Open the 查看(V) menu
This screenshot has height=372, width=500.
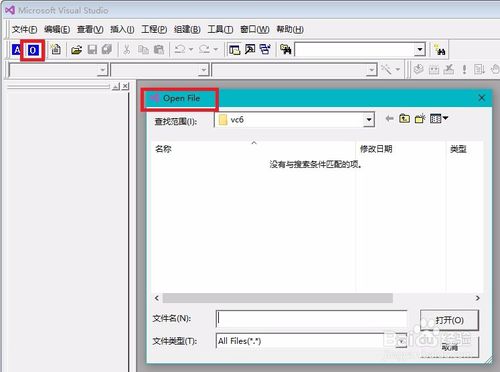pyautogui.click(x=90, y=30)
